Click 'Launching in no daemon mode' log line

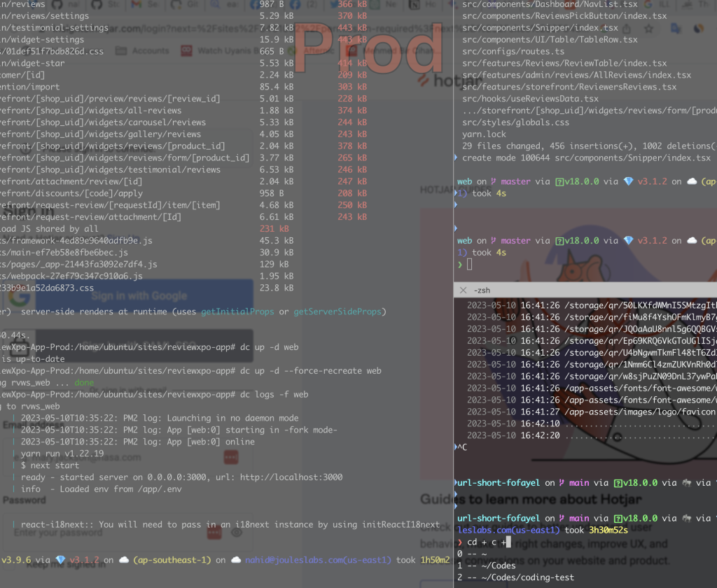click(x=160, y=418)
